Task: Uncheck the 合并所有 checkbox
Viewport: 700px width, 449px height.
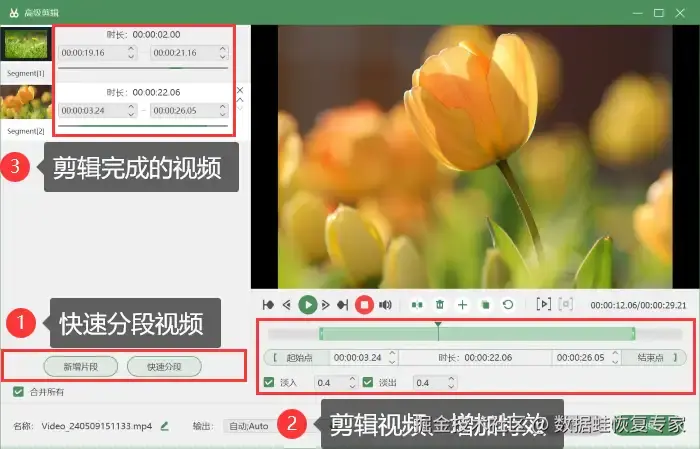Action: click(18, 392)
